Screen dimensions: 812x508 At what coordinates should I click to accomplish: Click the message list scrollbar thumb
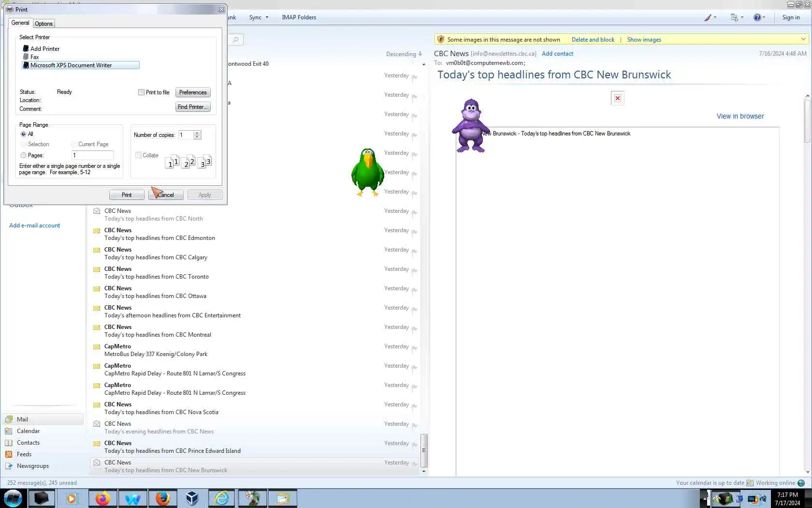pos(424,450)
